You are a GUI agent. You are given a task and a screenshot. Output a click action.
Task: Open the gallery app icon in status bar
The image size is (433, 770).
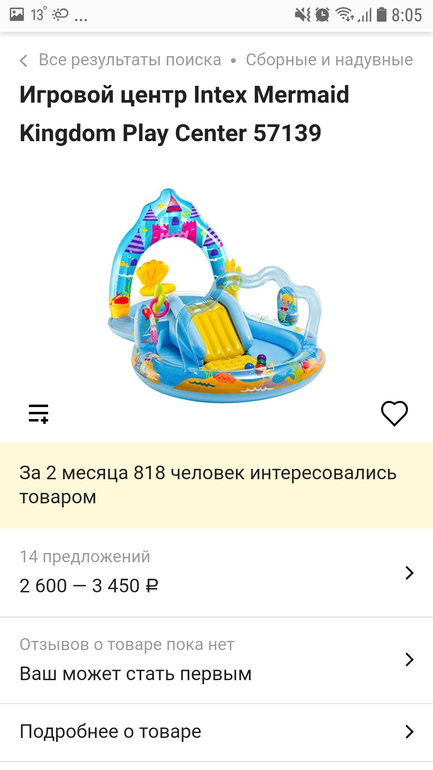tap(17, 14)
